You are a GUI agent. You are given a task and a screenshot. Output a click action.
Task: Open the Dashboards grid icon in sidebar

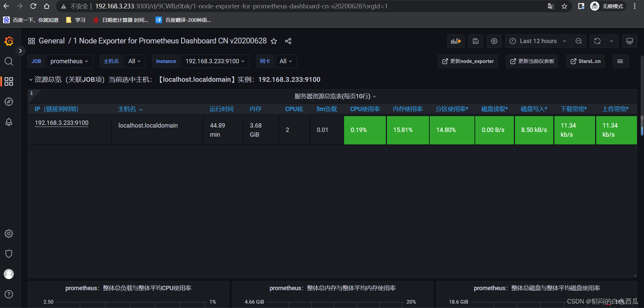[x=9, y=81]
